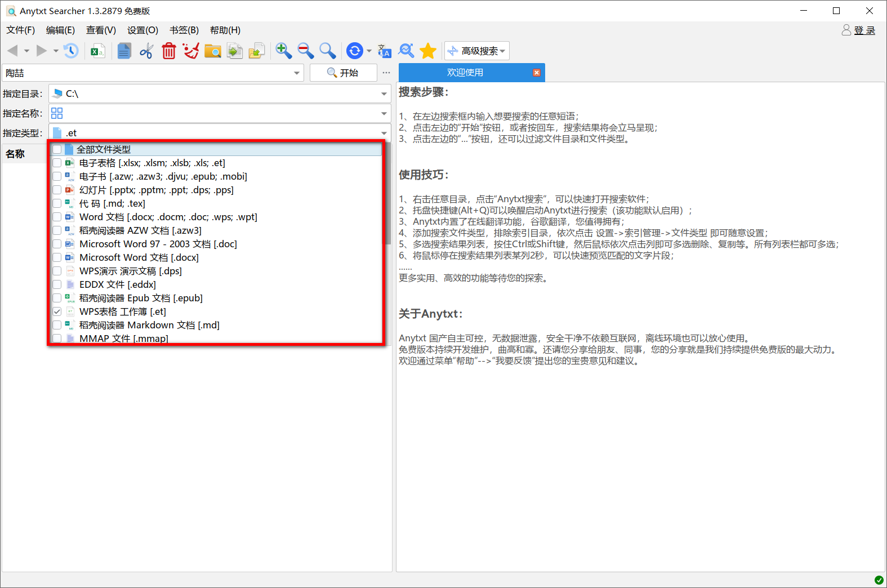This screenshot has height=588, width=887.
Task: Expand the search keyword history dropdown
Action: 297,73
